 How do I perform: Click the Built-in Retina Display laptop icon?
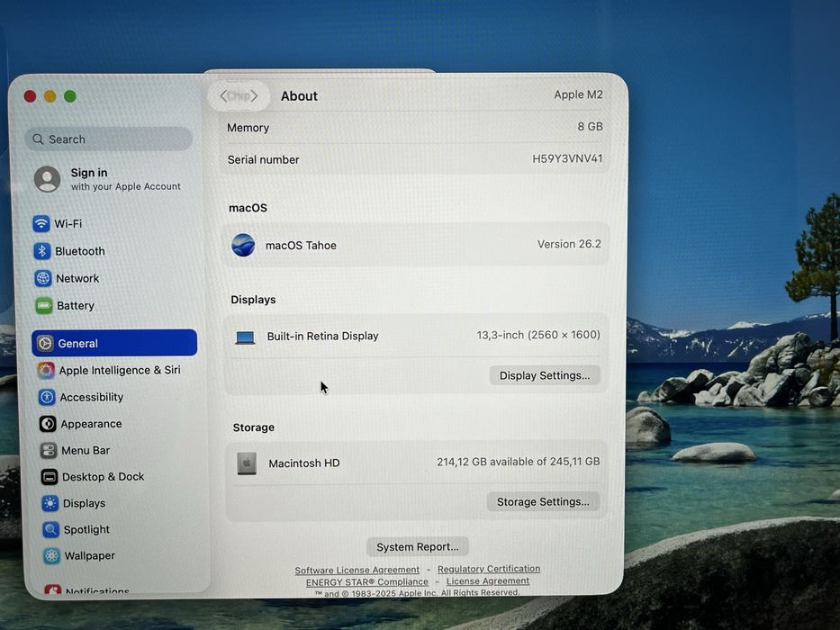[245, 337]
